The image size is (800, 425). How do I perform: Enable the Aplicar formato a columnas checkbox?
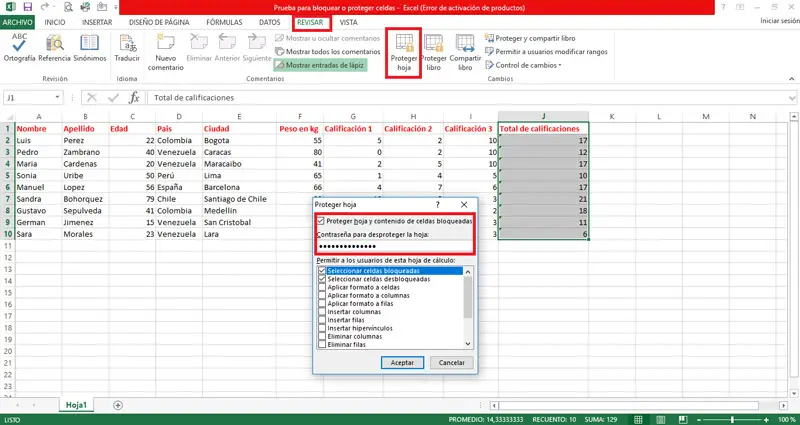pyautogui.click(x=321, y=295)
